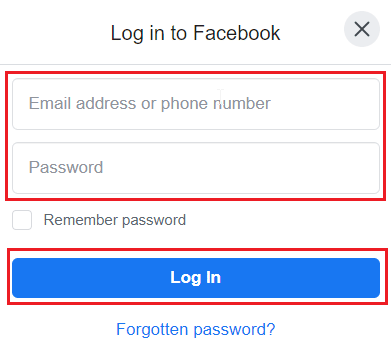The width and height of the screenshot is (391, 362).
Task: Click the blue Log In button
Action: pos(196,278)
